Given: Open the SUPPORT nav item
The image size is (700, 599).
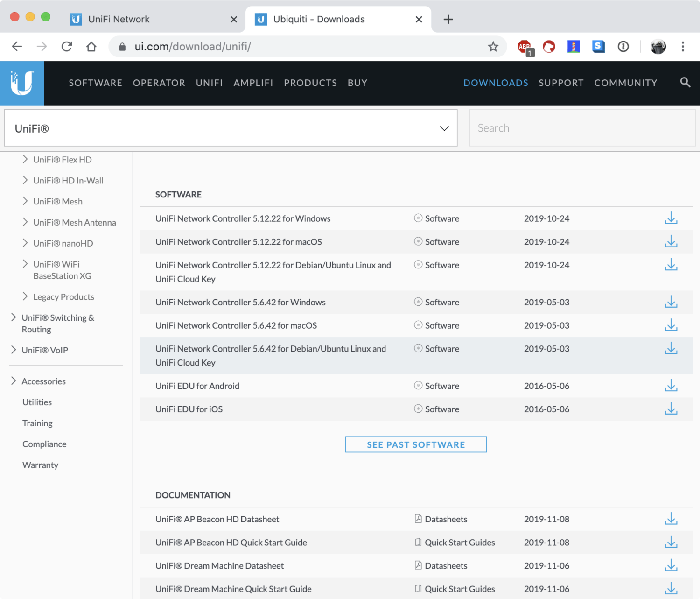Looking at the screenshot, I should tap(561, 83).
